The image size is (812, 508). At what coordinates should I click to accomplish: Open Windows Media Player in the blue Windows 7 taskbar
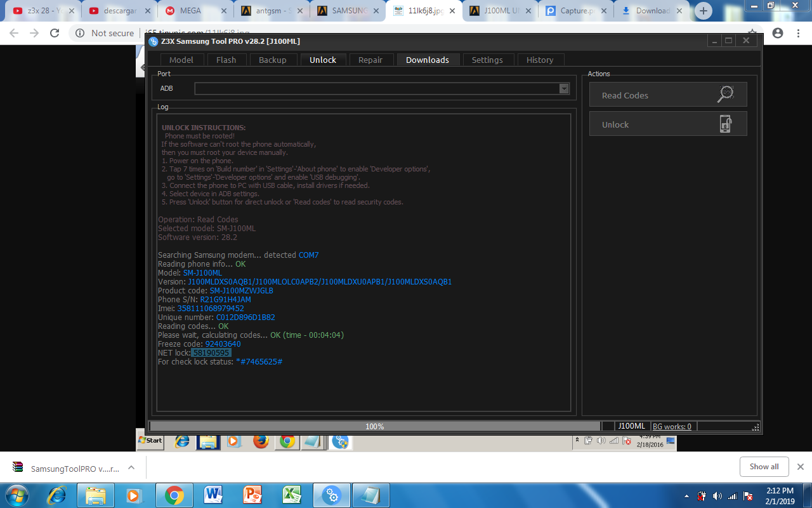pyautogui.click(x=133, y=495)
